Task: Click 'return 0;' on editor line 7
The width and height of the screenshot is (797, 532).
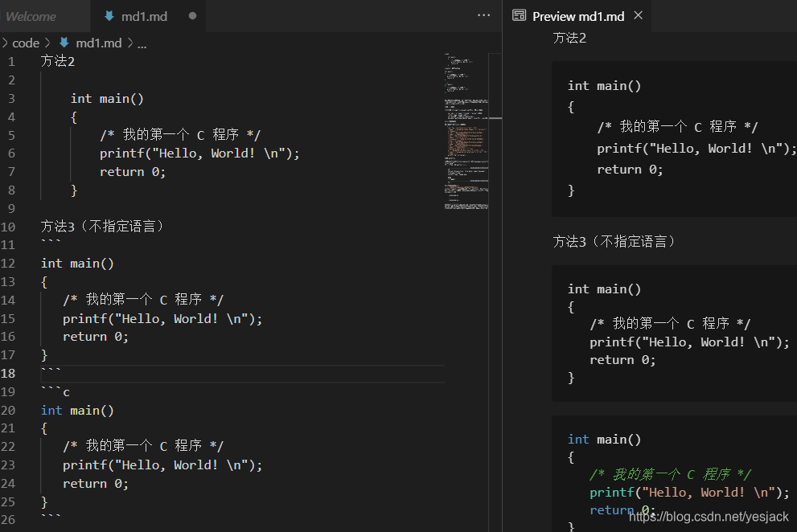Action: [x=133, y=172]
